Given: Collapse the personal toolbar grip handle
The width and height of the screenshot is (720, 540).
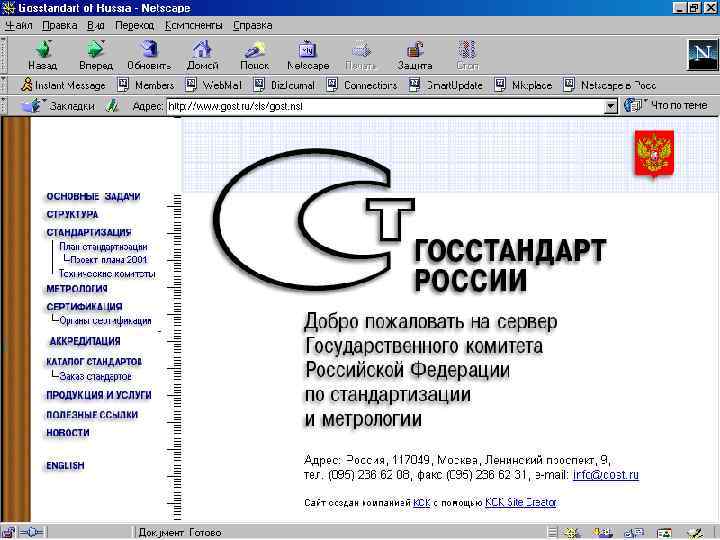Looking at the screenshot, I should pos(4,85).
